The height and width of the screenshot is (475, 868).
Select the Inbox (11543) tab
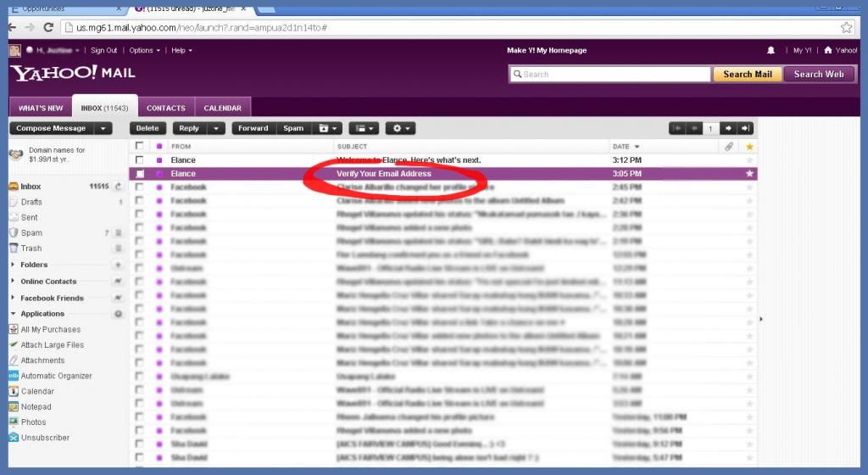[104, 108]
